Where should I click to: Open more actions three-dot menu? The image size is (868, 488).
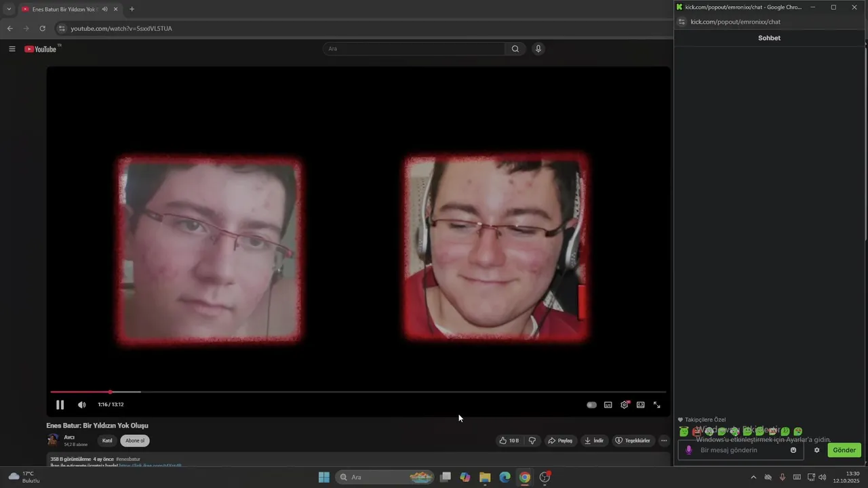[x=664, y=441]
